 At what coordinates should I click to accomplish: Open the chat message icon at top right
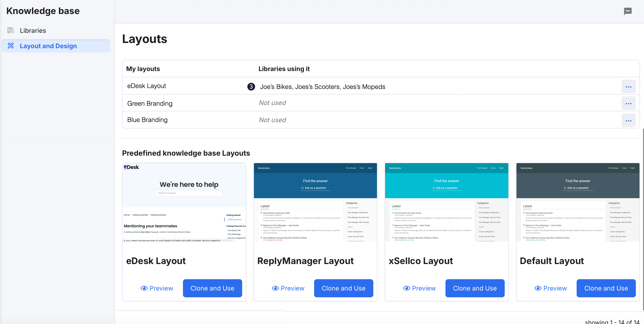click(x=627, y=11)
